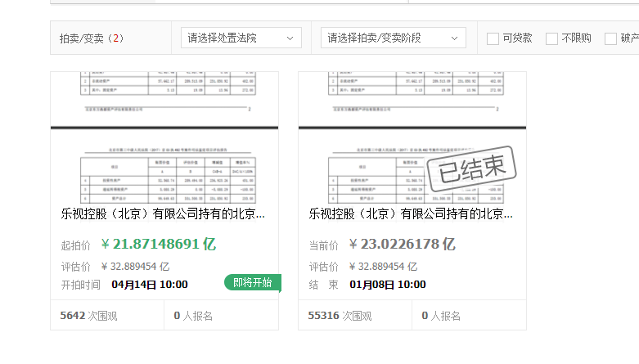The width and height of the screenshot is (639, 364).
Task: Tick the checkbox before 破产
Action: (610, 38)
